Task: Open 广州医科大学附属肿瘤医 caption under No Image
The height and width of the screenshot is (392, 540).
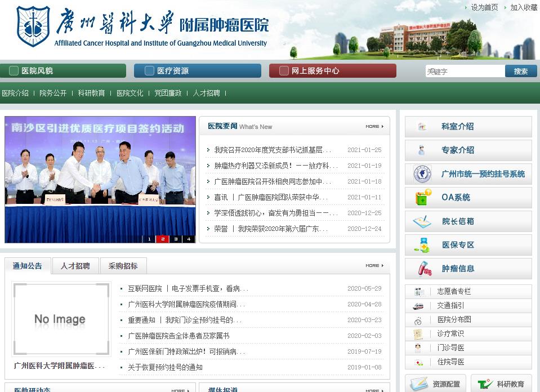Action: tap(59, 366)
